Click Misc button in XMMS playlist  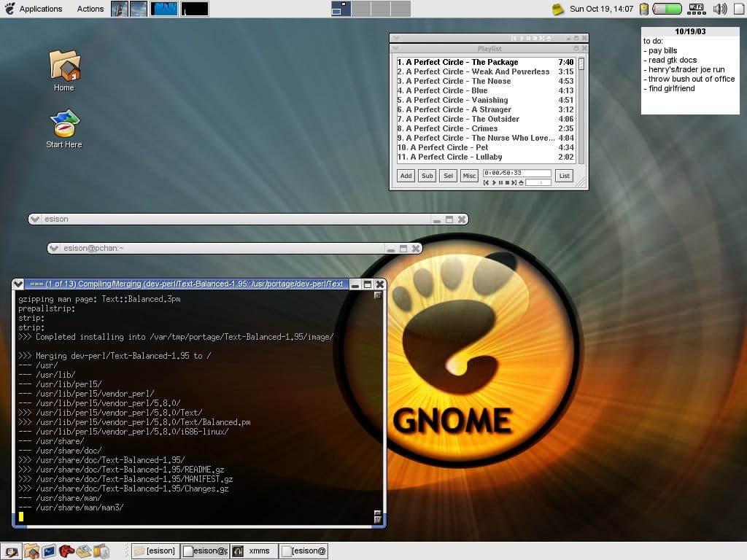(469, 176)
